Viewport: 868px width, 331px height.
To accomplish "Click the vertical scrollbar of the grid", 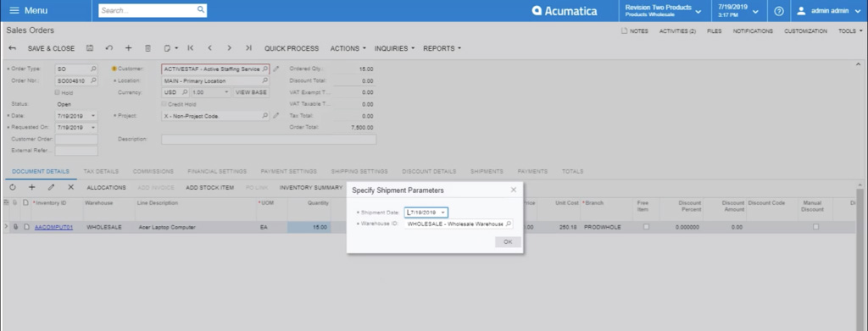I will [x=860, y=260].
